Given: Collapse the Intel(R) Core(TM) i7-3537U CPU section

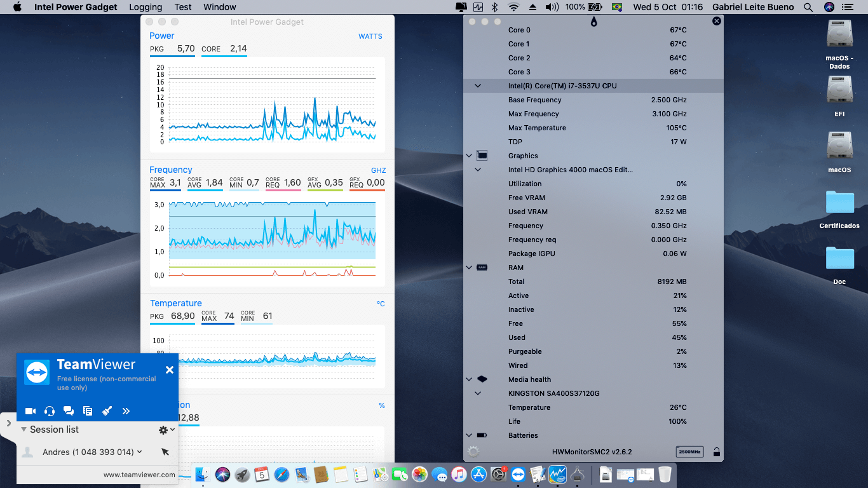Looking at the screenshot, I should click(478, 86).
